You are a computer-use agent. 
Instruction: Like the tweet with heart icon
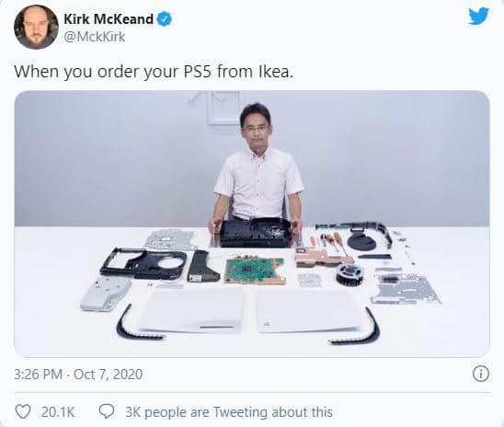point(23,411)
